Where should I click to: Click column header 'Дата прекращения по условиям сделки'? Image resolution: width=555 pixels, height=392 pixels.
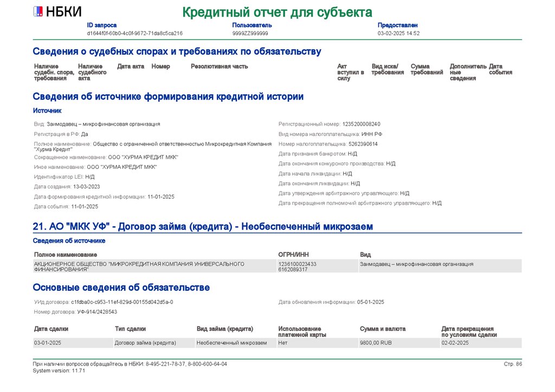[469, 331]
